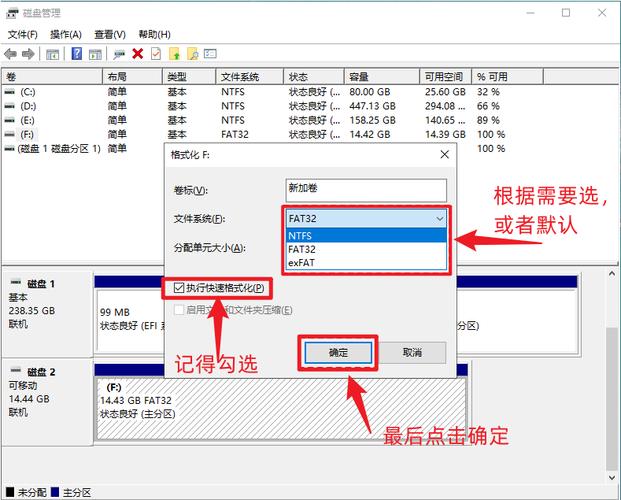Sort by the 状态 column header

pyautogui.click(x=314, y=76)
